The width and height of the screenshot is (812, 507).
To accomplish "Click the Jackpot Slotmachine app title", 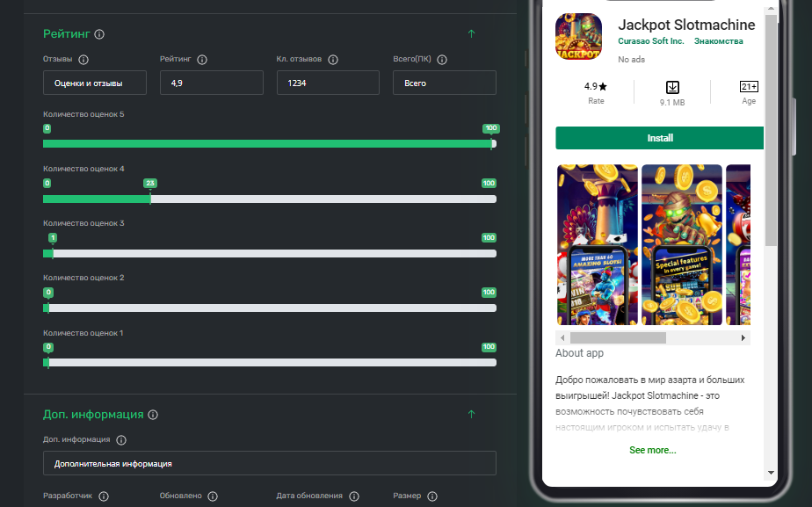I will click(686, 25).
